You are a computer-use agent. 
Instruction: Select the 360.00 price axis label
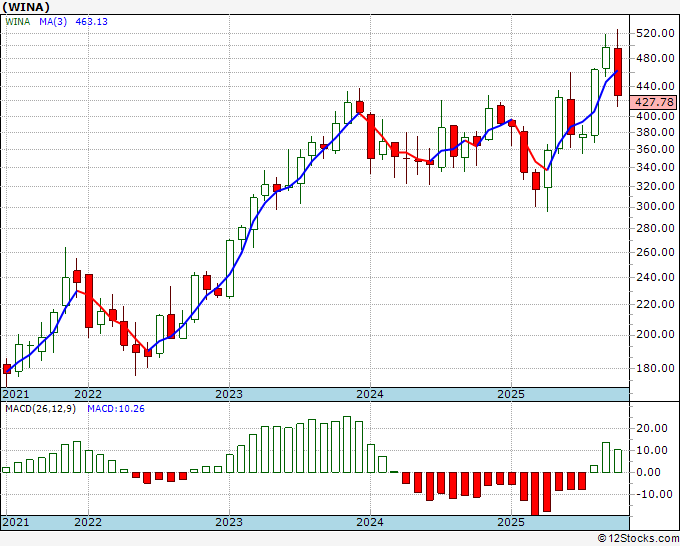pyautogui.click(x=655, y=149)
